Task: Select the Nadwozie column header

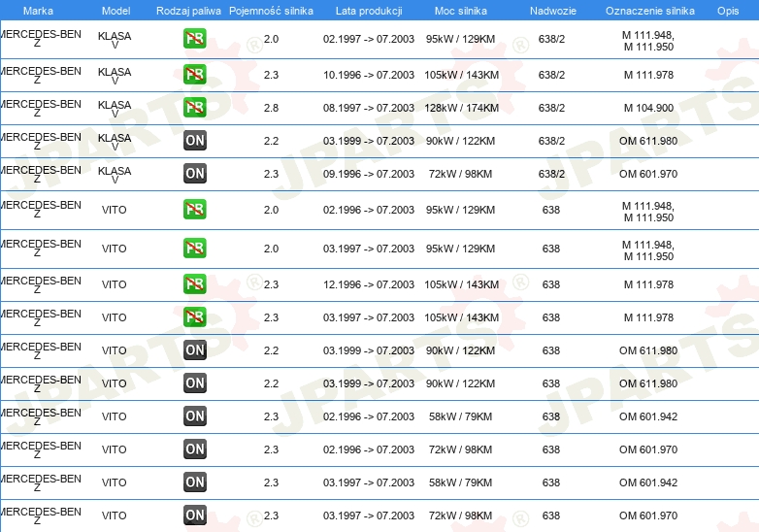Action: [553, 11]
